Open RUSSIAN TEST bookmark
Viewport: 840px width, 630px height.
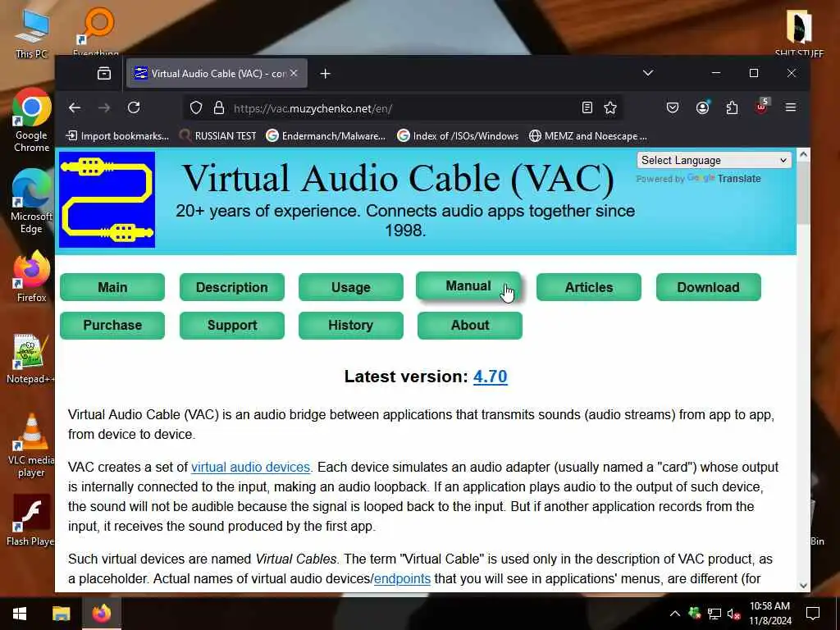click(x=218, y=136)
